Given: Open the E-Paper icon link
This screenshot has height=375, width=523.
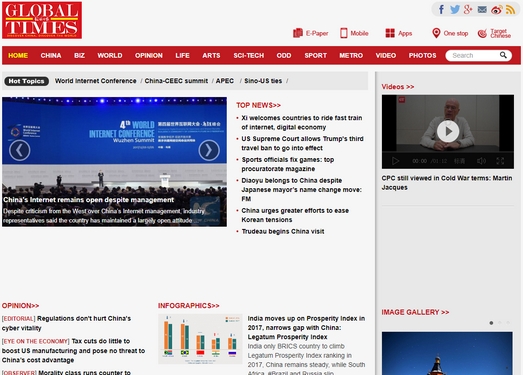Looking at the screenshot, I should [x=298, y=33].
